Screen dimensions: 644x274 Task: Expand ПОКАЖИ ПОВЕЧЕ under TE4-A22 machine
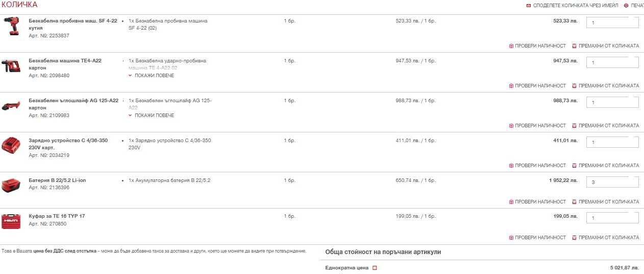151,76
